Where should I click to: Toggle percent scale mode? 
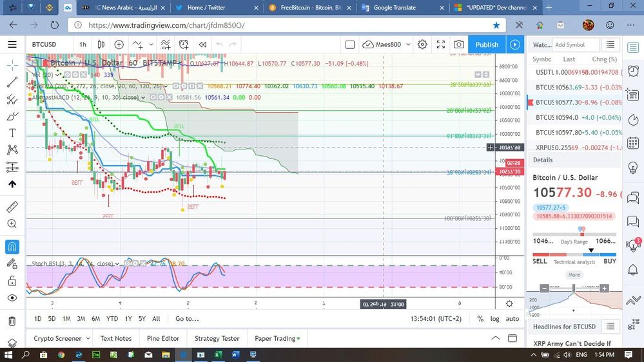click(x=480, y=318)
